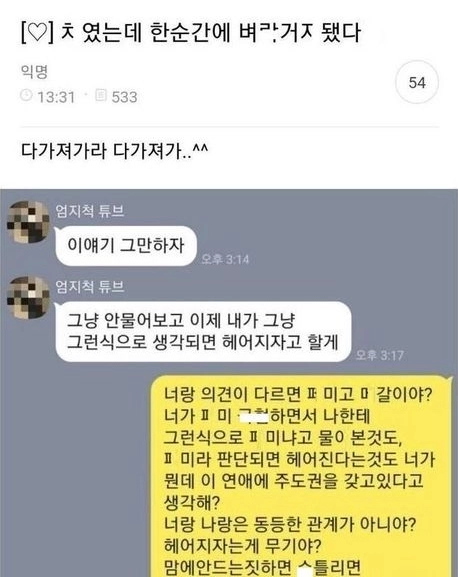Tap the avatar next to 이얘기 그만하자 message

[28, 222]
